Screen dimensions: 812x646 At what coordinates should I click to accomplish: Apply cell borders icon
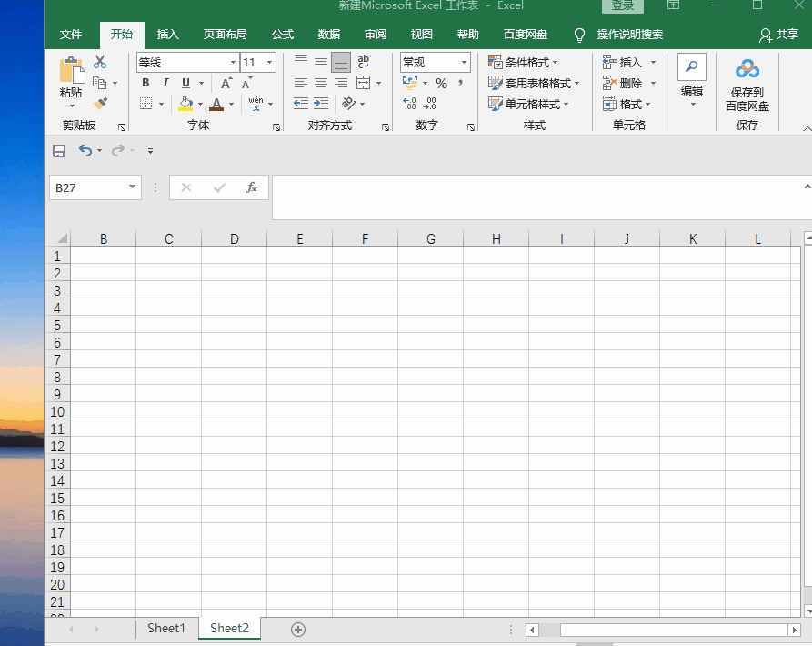click(x=146, y=104)
